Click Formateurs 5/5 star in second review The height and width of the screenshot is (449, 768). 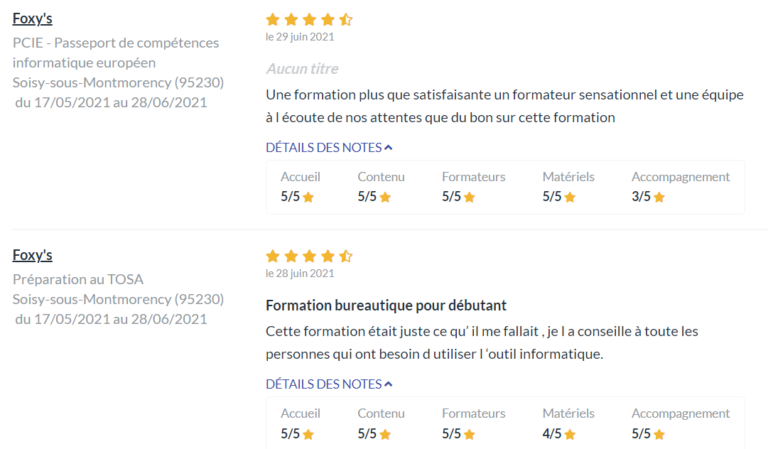click(x=469, y=434)
